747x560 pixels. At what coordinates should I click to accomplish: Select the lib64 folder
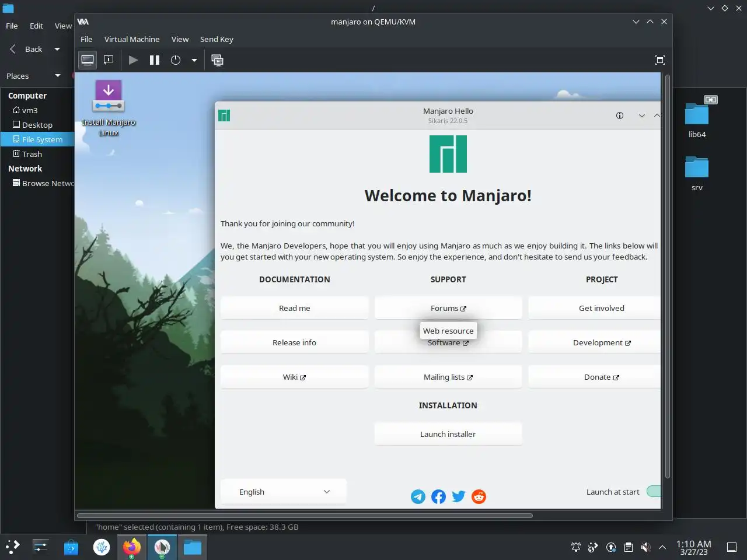click(697, 118)
